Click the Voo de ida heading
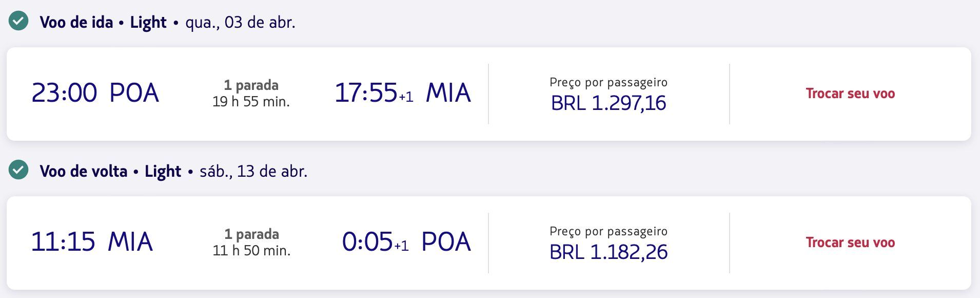This screenshot has height=298, width=980. point(76,22)
